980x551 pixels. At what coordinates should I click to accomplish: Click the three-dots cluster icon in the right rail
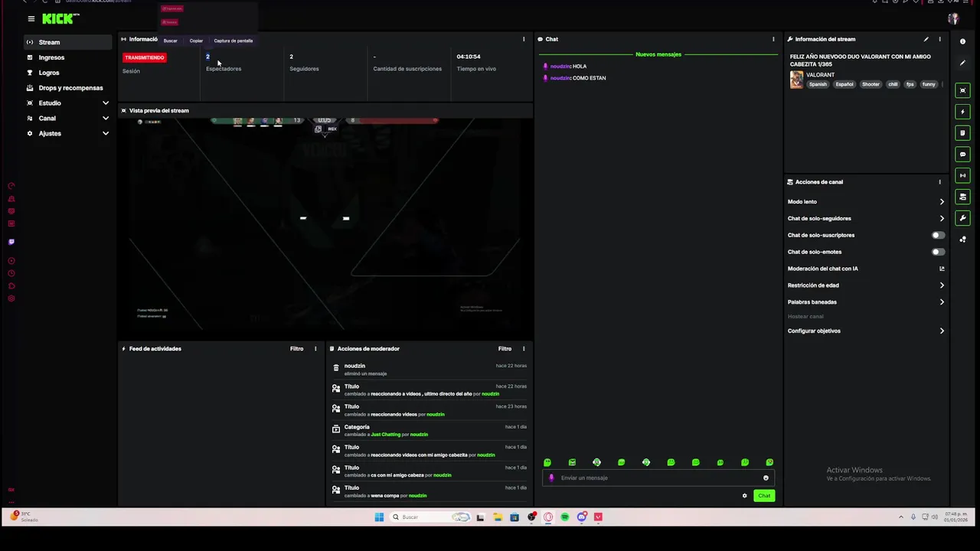click(962, 240)
